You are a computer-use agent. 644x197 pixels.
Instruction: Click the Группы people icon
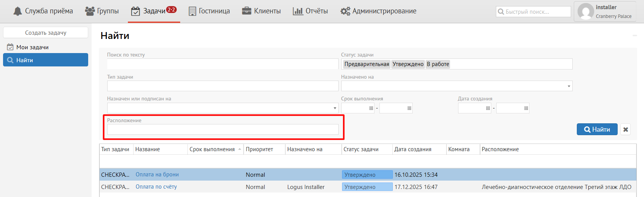(90, 11)
